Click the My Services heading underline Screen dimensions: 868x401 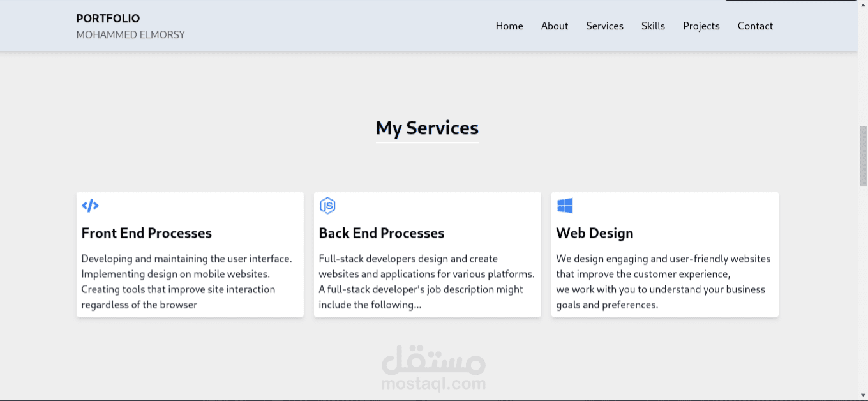click(427, 142)
